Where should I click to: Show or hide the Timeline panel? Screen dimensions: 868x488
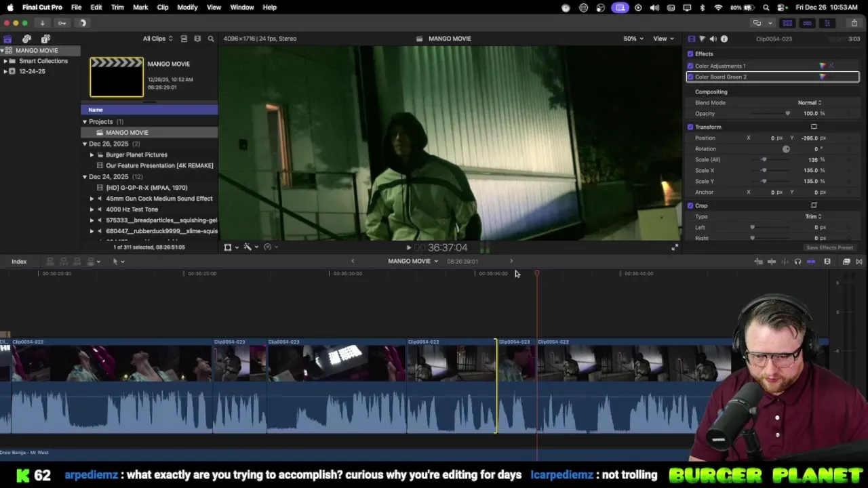(807, 23)
